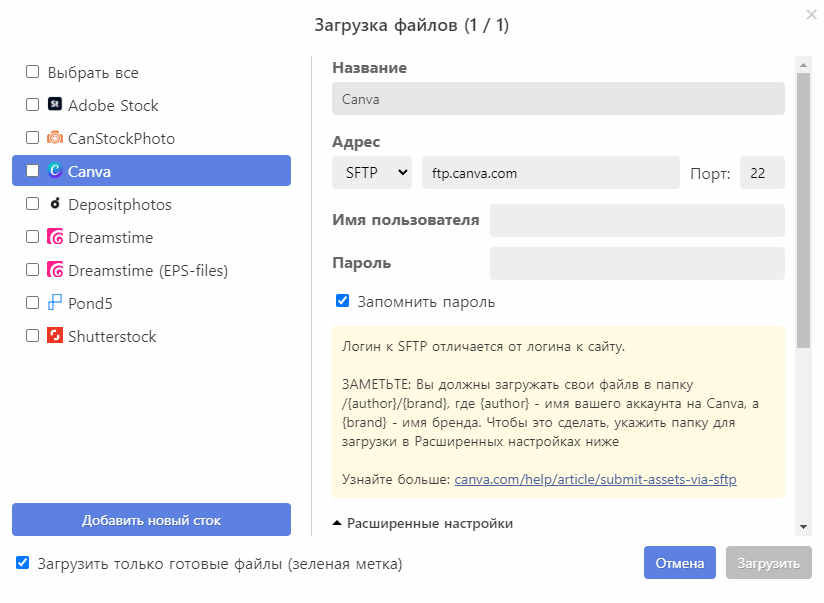Screen dimensions: 824x603
Task: Uncheck 'Загрузить только готовые файлы' option
Action: [23, 563]
